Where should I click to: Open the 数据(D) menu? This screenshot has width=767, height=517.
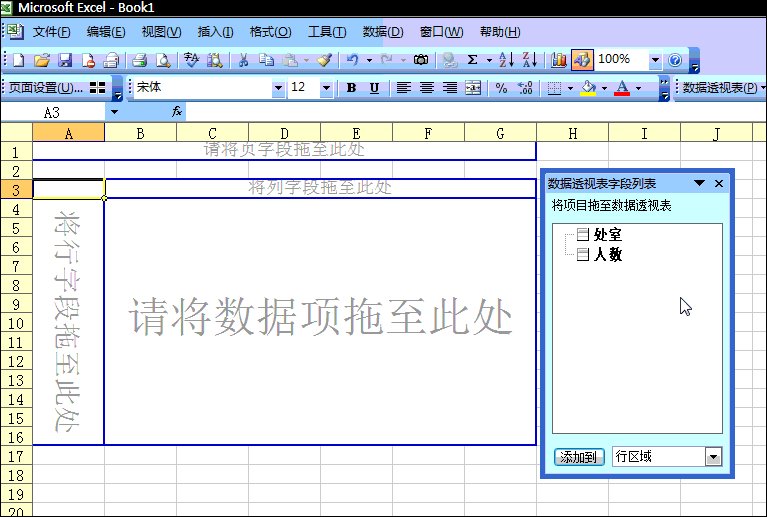[383, 32]
